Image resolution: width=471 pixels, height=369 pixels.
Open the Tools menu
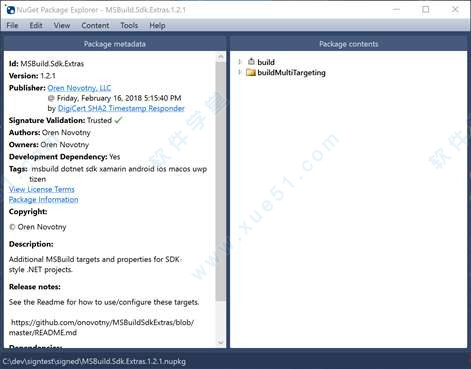tap(129, 25)
